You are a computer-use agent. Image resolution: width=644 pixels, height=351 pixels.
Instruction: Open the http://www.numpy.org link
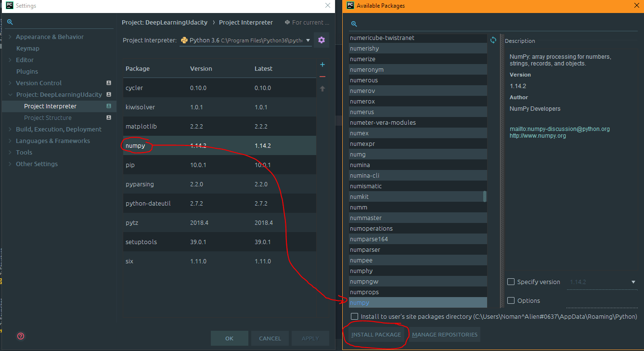pos(538,136)
